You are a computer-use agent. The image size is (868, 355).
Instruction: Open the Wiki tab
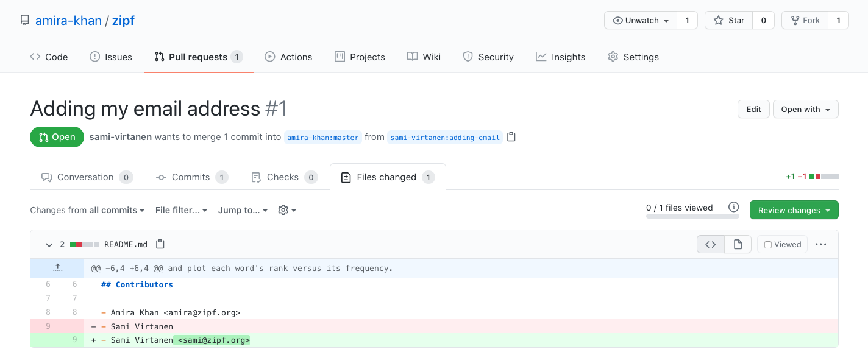pyautogui.click(x=424, y=57)
